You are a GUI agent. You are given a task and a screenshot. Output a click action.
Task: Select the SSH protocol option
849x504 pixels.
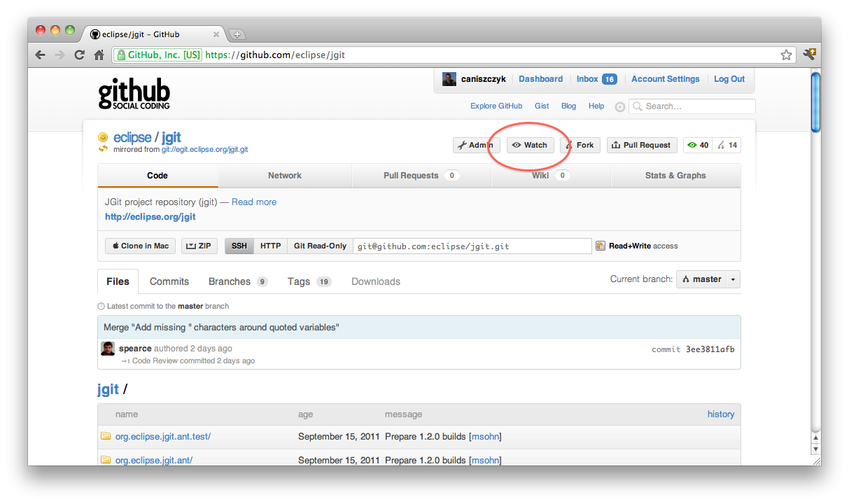[239, 246]
